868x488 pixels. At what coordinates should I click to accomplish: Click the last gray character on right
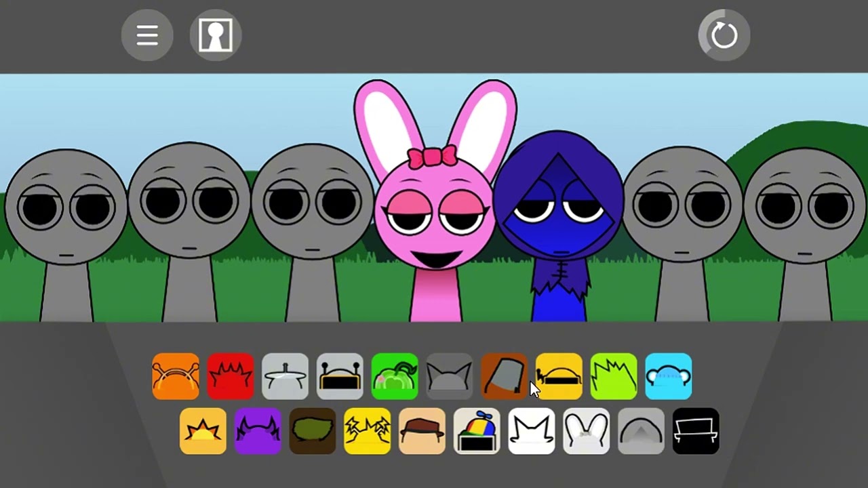pyautogui.click(x=805, y=234)
